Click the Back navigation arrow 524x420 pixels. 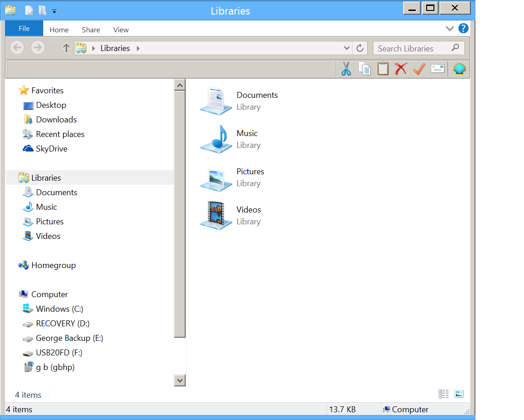(x=17, y=48)
